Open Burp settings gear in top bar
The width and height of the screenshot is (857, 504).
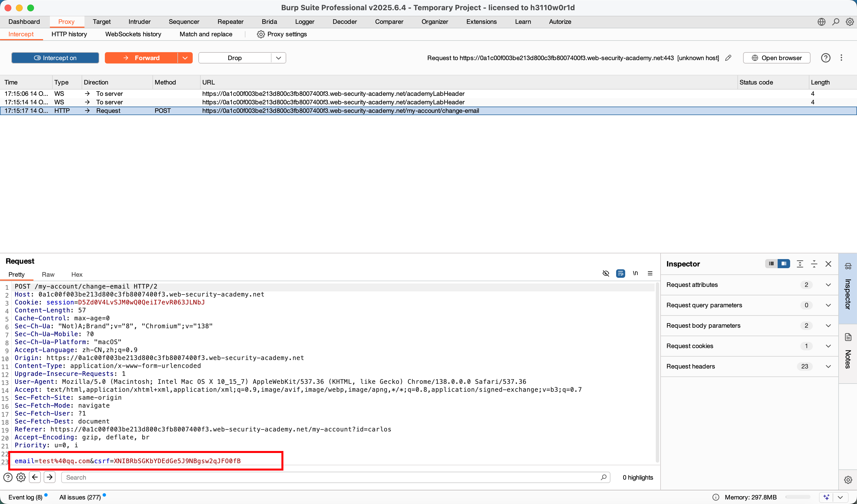pyautogui.click(x=850, y=22)
